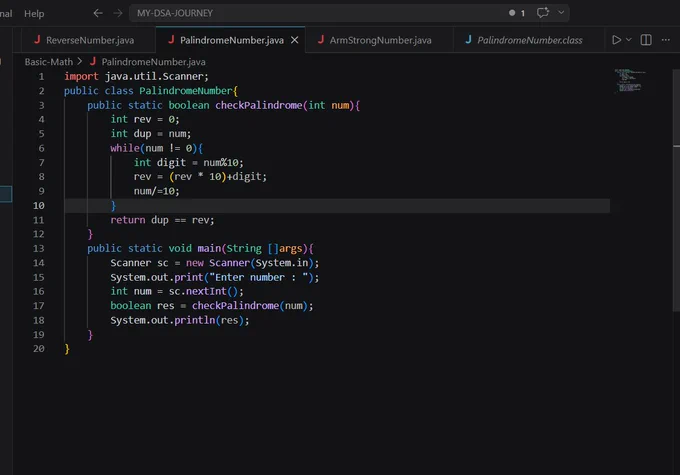Open the Help menu
The width and height of the screenshot is (680, 475).
click(34, 13)
